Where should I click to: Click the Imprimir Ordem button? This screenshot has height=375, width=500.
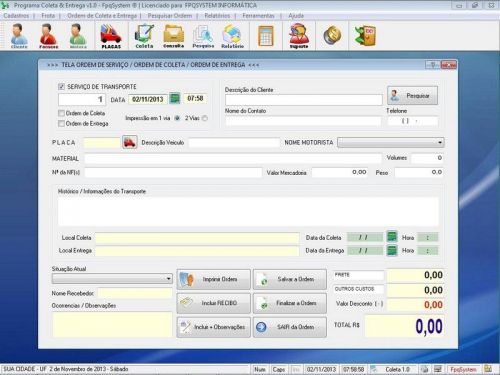coord(213,279)
